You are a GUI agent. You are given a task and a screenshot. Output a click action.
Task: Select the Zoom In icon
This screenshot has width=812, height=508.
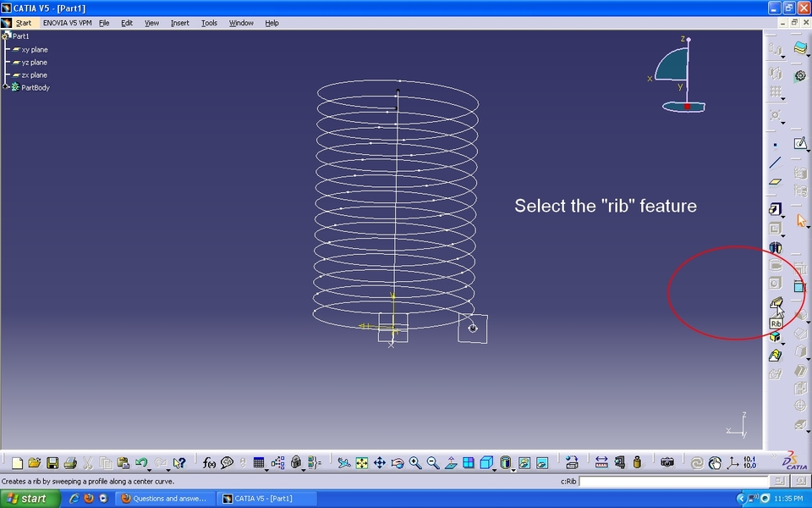(x=414, y=463)
